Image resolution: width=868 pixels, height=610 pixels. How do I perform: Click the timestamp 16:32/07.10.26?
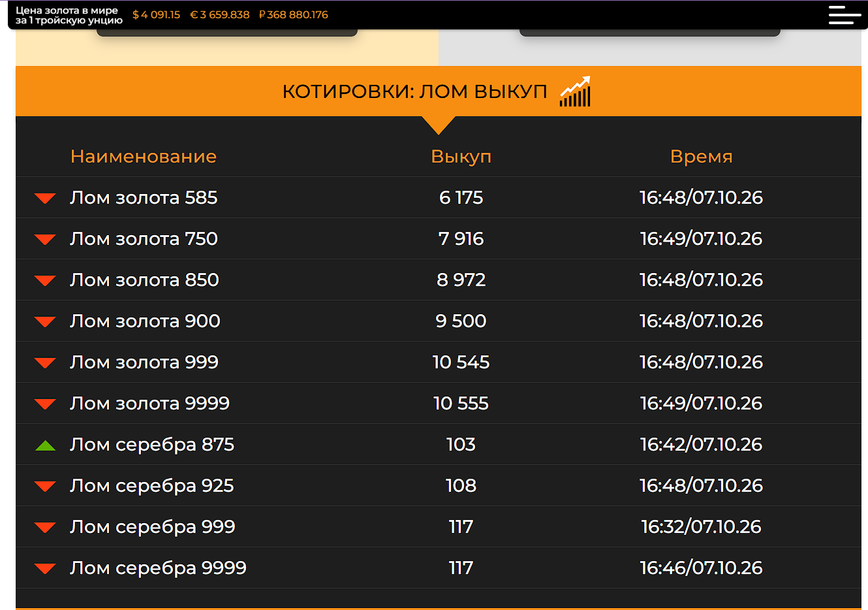point(702,527)
